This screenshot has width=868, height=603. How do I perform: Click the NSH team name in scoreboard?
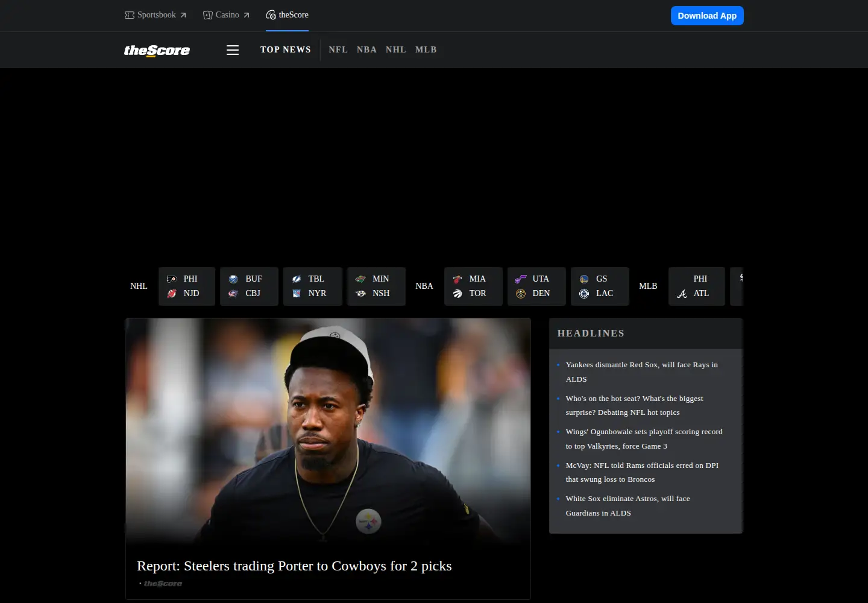[381, 294]
